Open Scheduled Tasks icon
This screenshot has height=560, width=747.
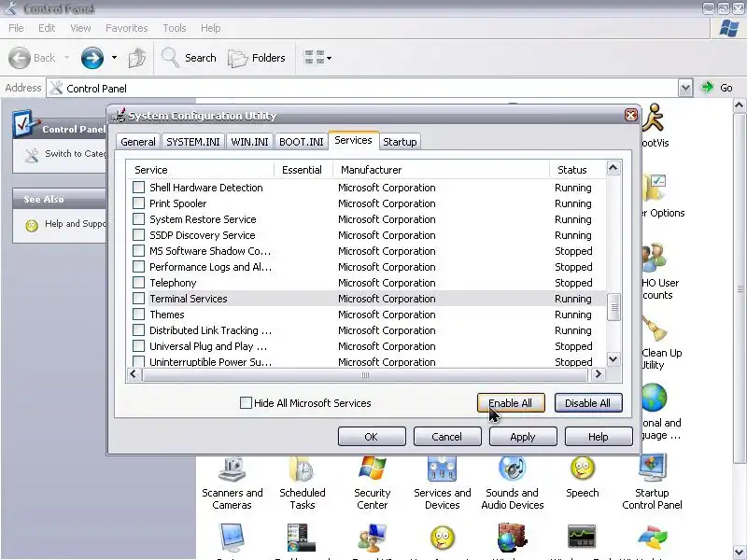pyautogui.click(x=302, y=483)
